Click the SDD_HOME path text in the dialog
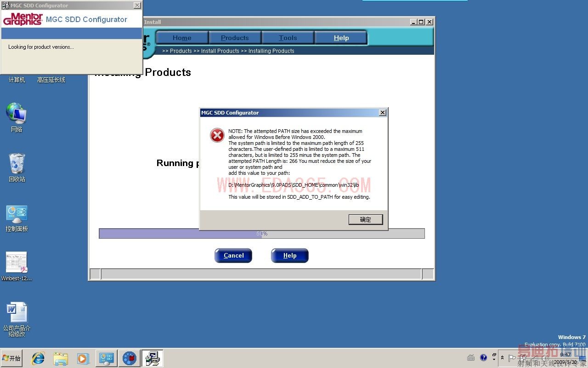The image size is (588, 368). point(294,185)
